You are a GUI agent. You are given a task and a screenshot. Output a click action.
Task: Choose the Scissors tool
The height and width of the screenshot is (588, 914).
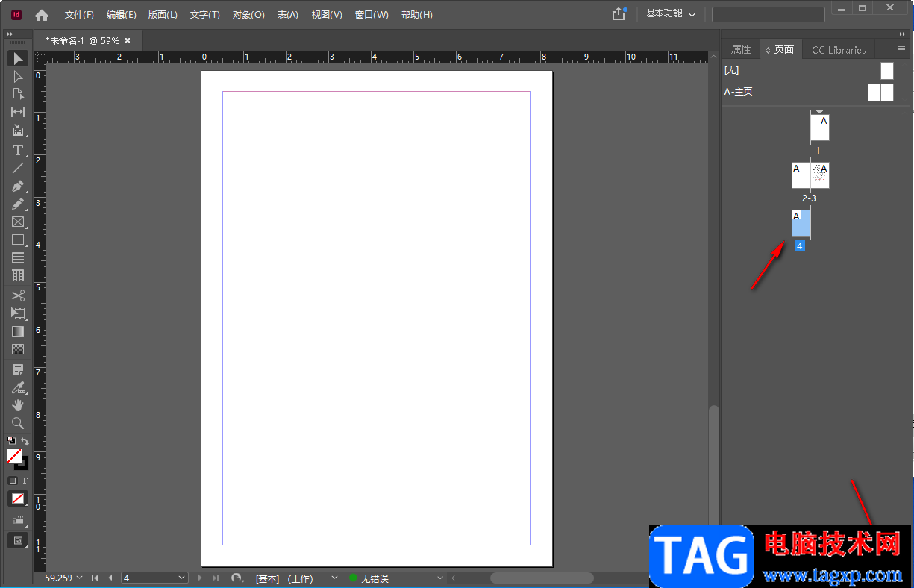pyautogui.click(x=18, y=295)
